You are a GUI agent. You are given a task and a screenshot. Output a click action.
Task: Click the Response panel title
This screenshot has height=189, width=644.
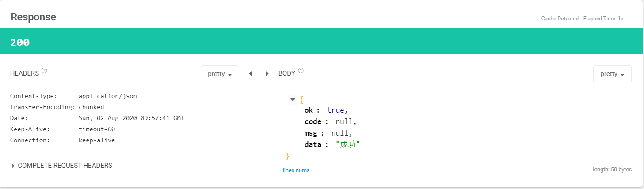[x=33, y=17]
